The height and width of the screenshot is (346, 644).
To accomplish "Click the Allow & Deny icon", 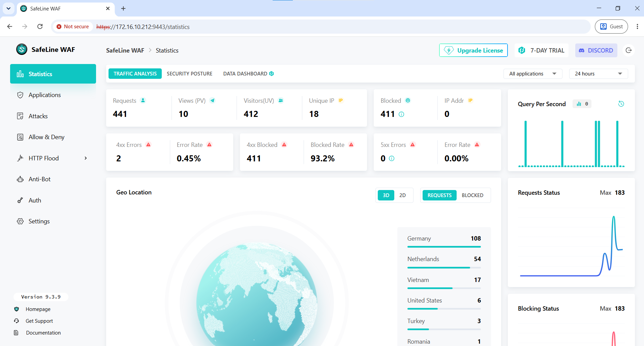I will (20, 137).
